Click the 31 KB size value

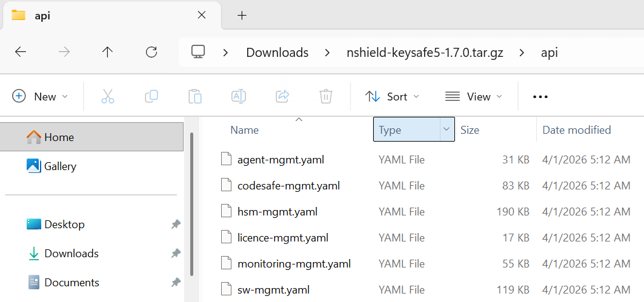tap(516, 160)
